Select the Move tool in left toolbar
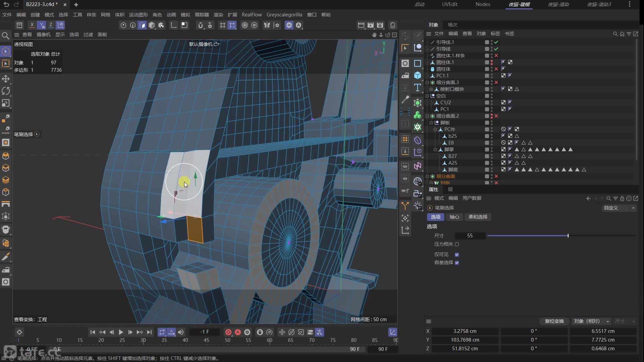Screen dimensions: 644x362 click(x=6, y=79)
